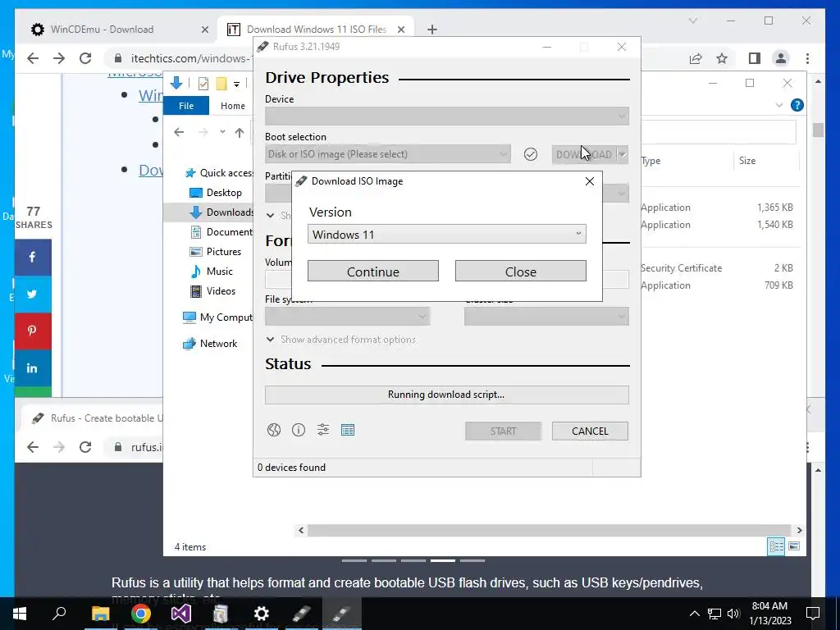
Task: Open Rufus settings sliders icon
Action: pyautogui.click(x=323, y=430)
